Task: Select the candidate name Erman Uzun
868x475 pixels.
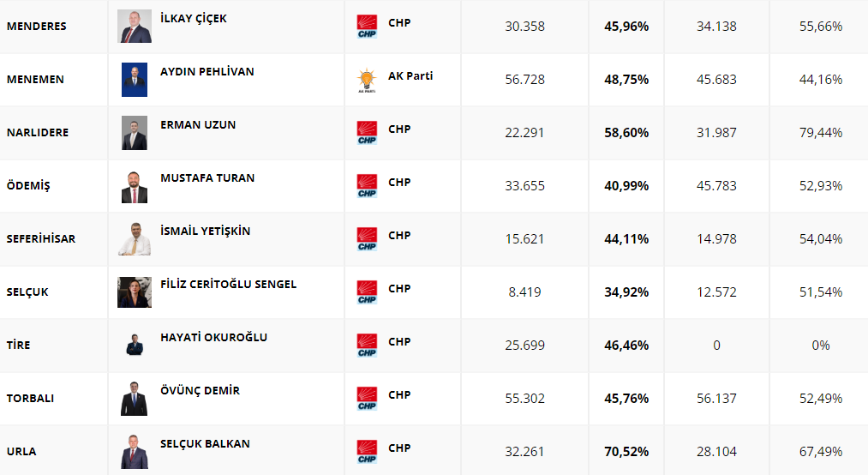Action: [198, 125]
